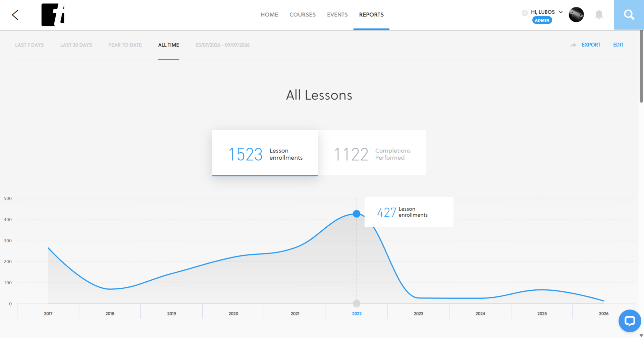Open the chat support bubble
The width and height of the screenshot is (644, 338).
[630, 321]
